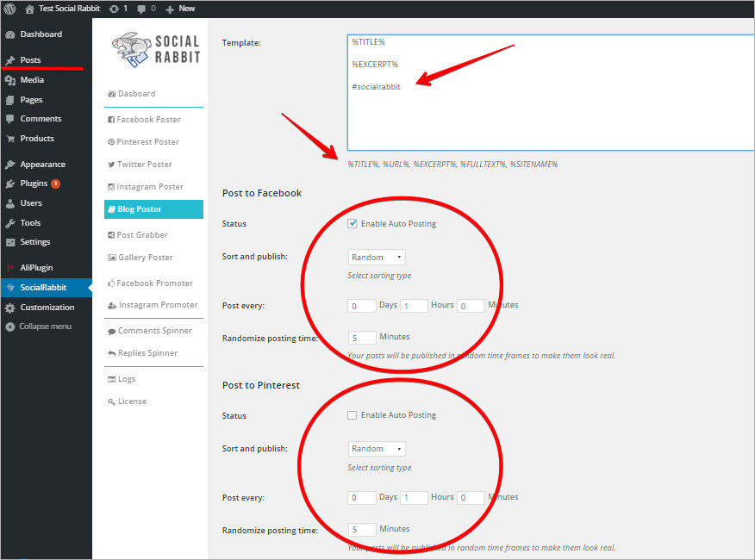Check Enable Auto Posting under Post to Pinterest
This screenshot has height=560, width=755.
pos(353,415)
